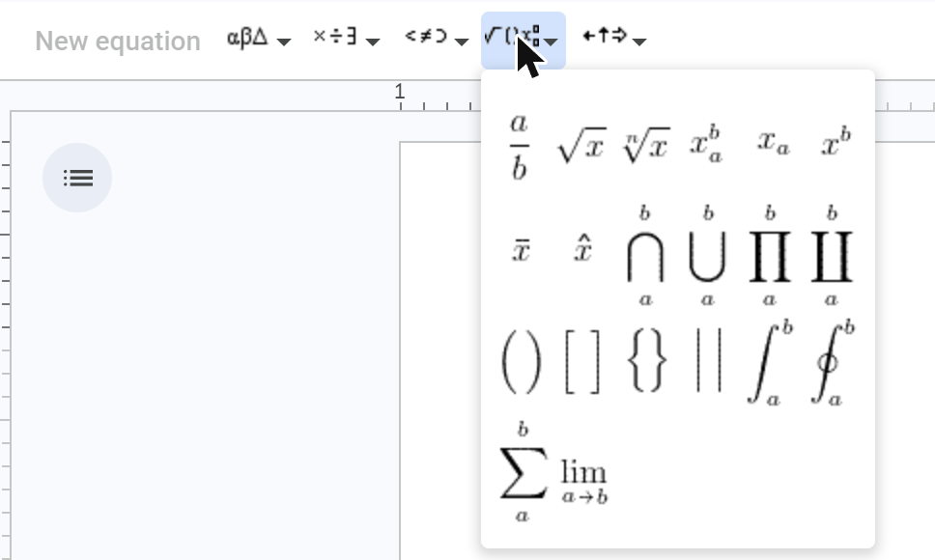The image size is (935, 560).
Task: Insert the big intersection operator
Action: tap(645, 256)
